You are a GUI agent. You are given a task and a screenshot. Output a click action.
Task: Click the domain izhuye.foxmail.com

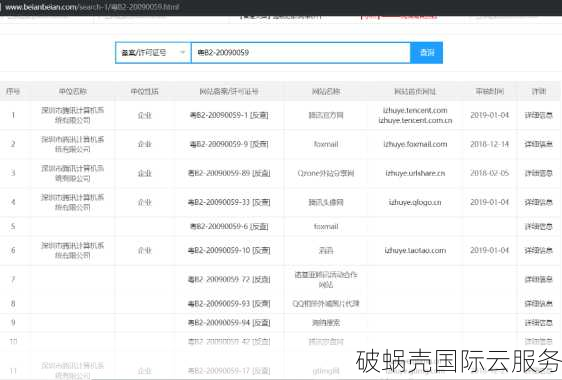click(415, 144)
